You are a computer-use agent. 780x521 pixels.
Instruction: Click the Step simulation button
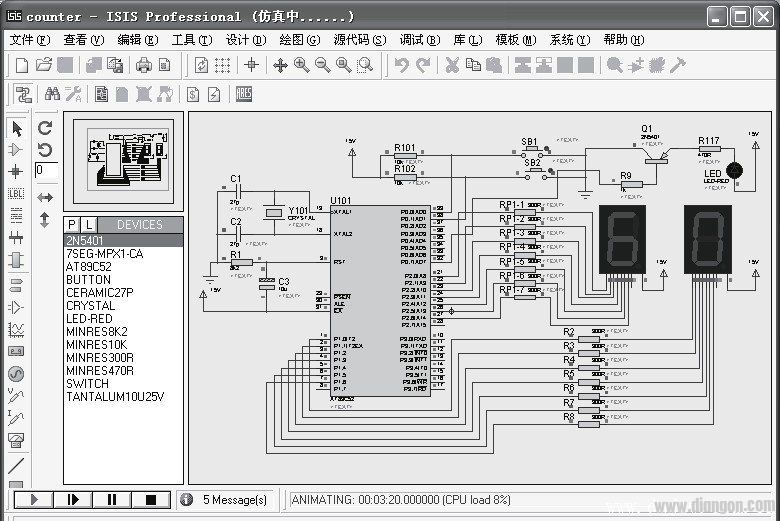point(73,499)
